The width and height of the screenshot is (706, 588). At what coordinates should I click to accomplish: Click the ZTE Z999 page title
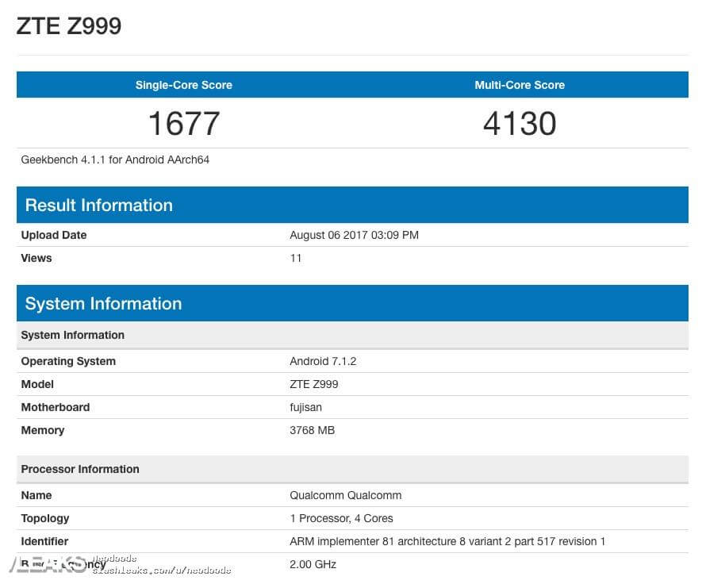pyautogui.click(x=69, y=26)
